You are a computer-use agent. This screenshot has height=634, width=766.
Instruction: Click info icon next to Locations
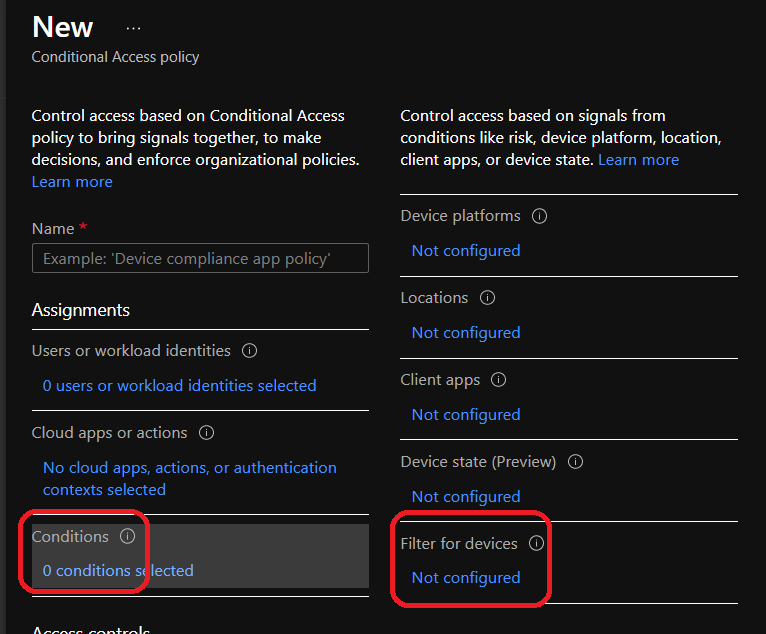pos(488,298)
